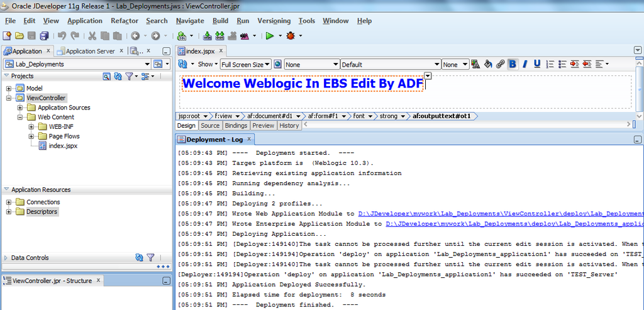Viewport: 644px width, 310px height.
Task: Open the Default font dropdown
Action: coord(391,65)
